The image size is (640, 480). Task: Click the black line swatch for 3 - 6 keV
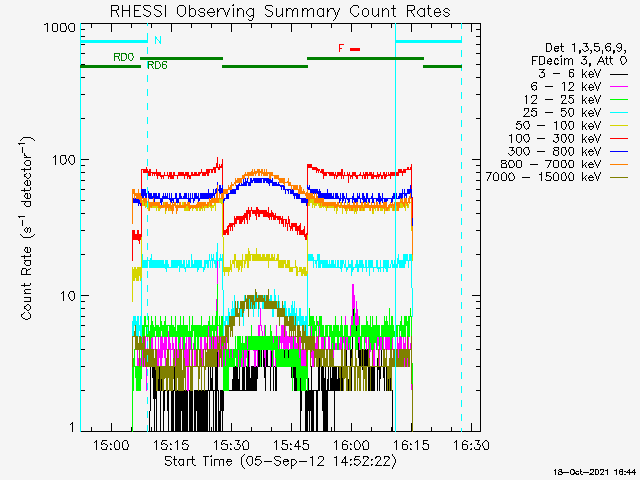tap(619, 74)
